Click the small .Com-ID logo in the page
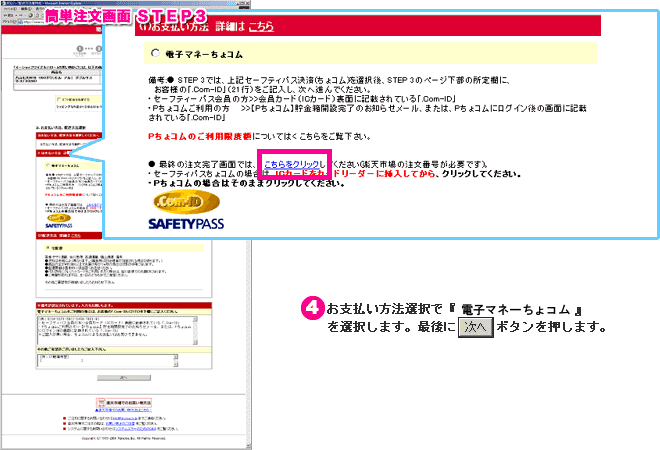Image resolution: width=660 pixels, height=450 pixels. tap(59, 218)
